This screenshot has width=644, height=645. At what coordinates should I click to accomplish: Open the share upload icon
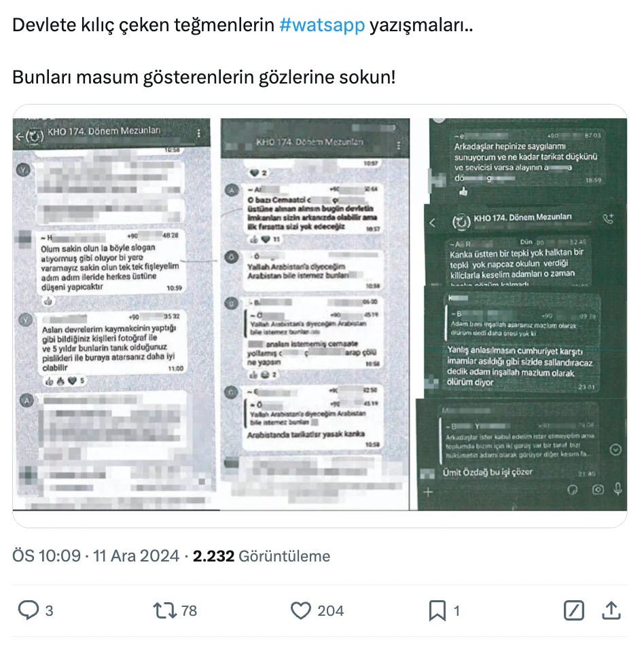(611, 610)
